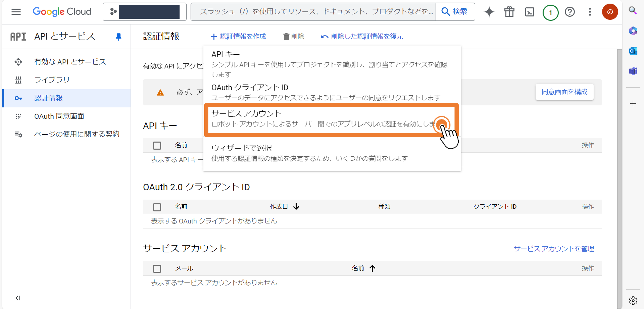Collapse the sidebar with the arrow icon
The image size is (644, 309).
[x=18, y=298]
